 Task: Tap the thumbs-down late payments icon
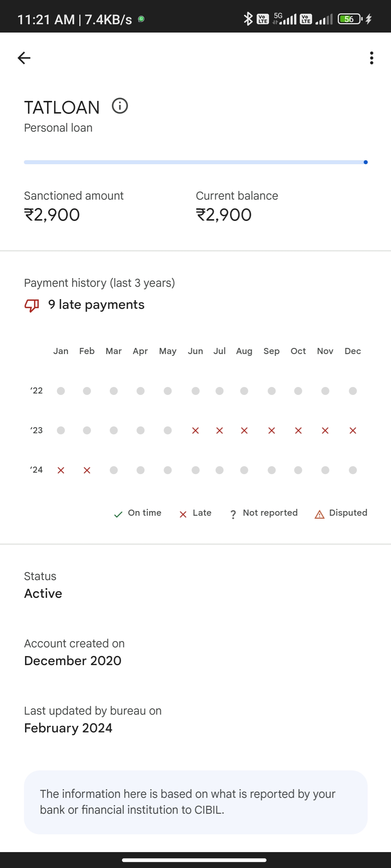point(32,305)
